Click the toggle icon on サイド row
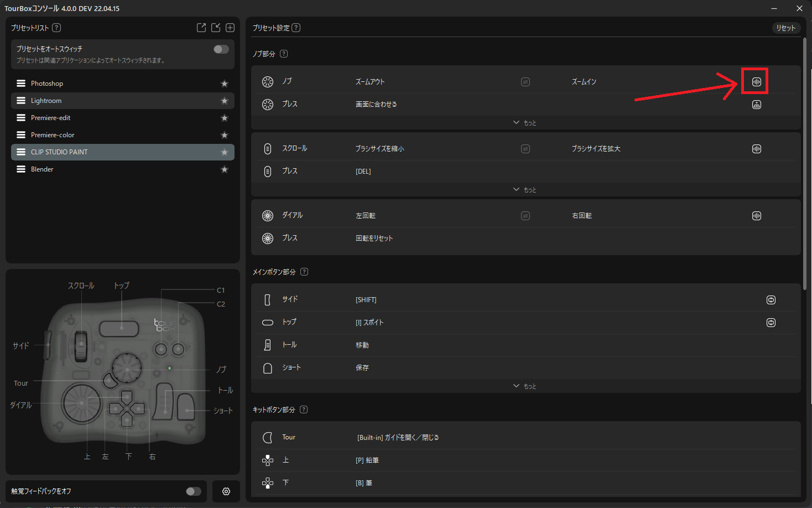Screen dimensions: 812x508 coord(771,300)
